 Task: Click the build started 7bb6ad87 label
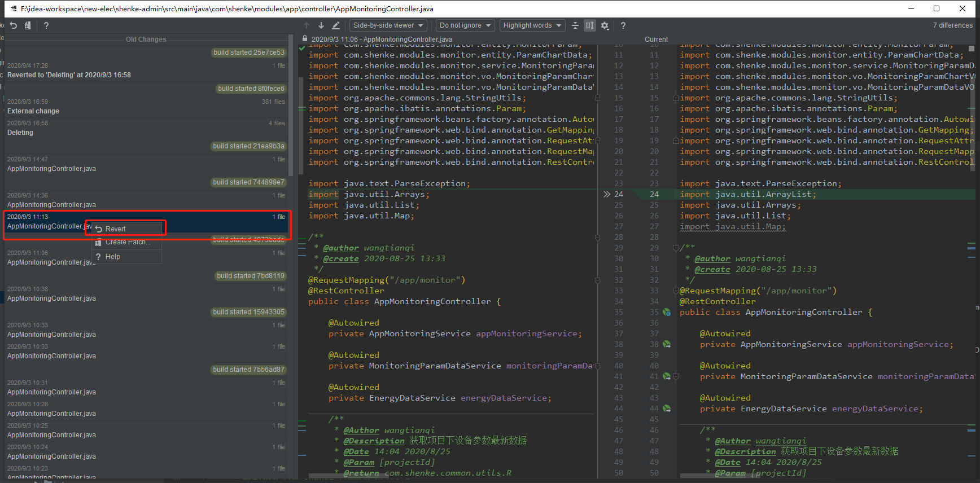[249, 370]
